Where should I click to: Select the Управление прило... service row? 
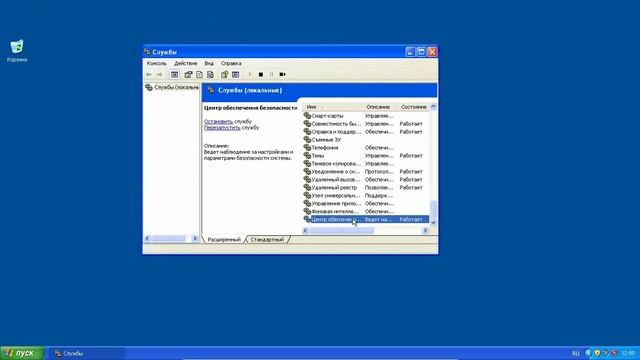tap(366, 203)
